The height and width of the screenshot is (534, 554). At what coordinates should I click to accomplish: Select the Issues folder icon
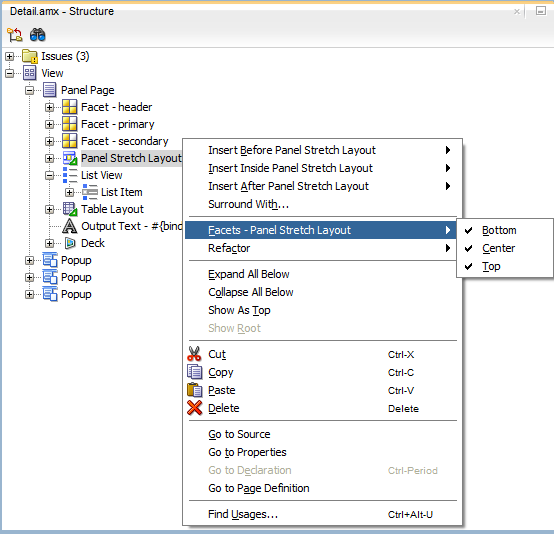point(30,56)
